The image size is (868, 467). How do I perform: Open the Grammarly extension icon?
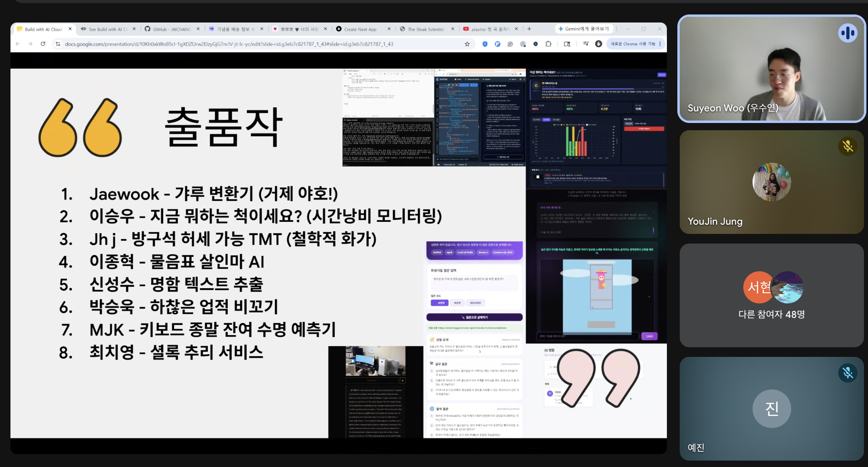click(x=510, y=44)
